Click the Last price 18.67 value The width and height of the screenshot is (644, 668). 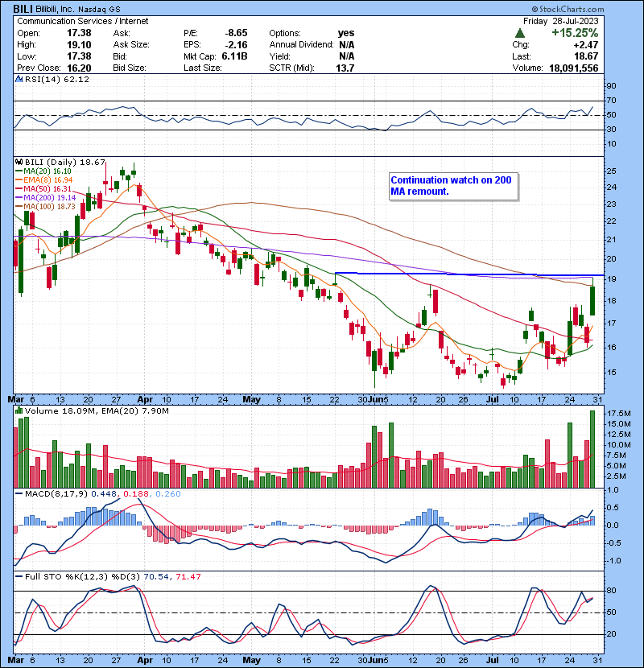tap(586, 56)
